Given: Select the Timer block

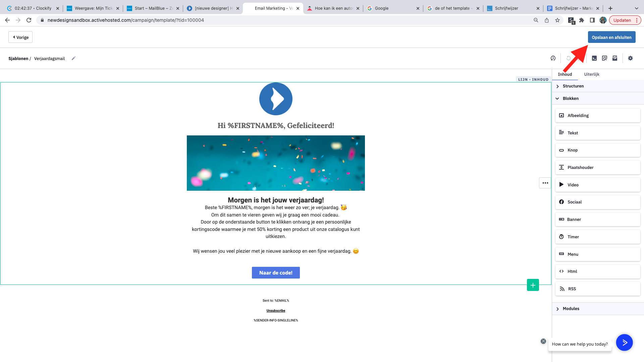Looking at the screenshot, I should click(598, 237).
